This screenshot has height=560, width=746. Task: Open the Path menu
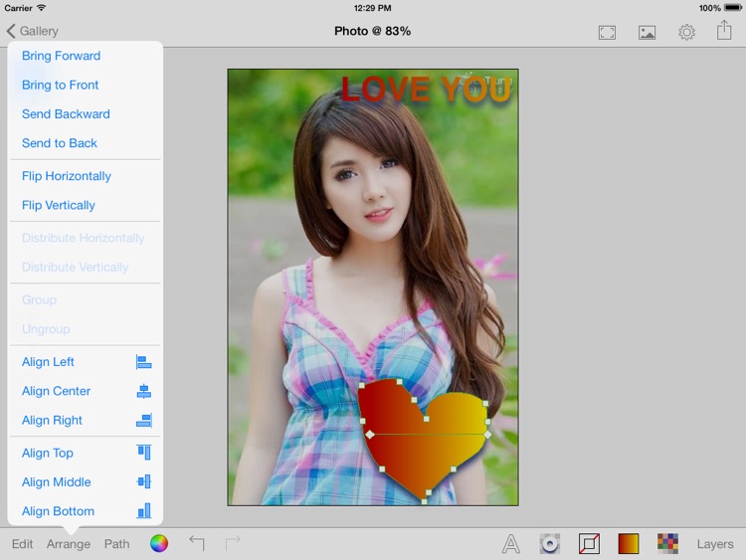(x=116, y=544)
